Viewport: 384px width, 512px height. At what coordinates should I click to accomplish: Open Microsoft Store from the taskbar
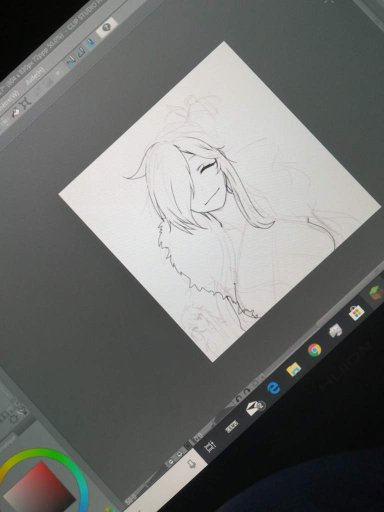356,313
